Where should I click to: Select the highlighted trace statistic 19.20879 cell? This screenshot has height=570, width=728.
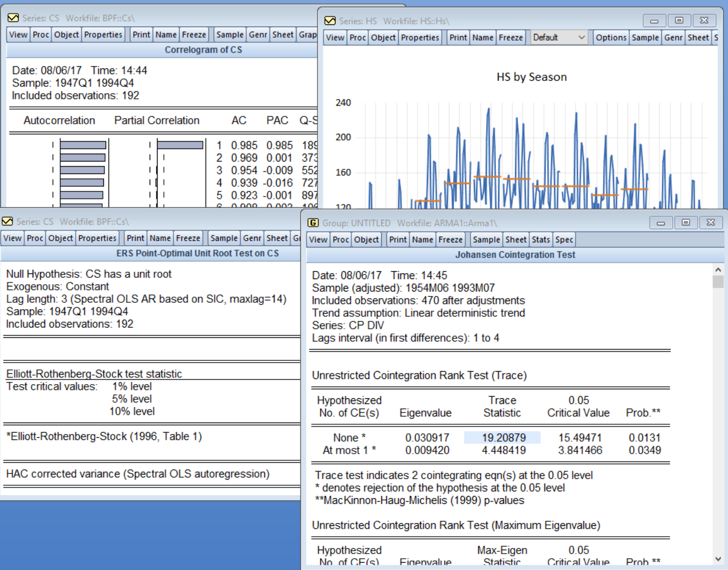[x=502, y=438]
